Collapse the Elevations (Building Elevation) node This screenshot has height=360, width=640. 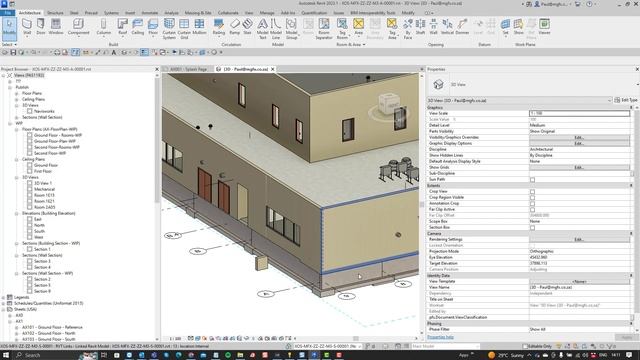click(17, 213)
